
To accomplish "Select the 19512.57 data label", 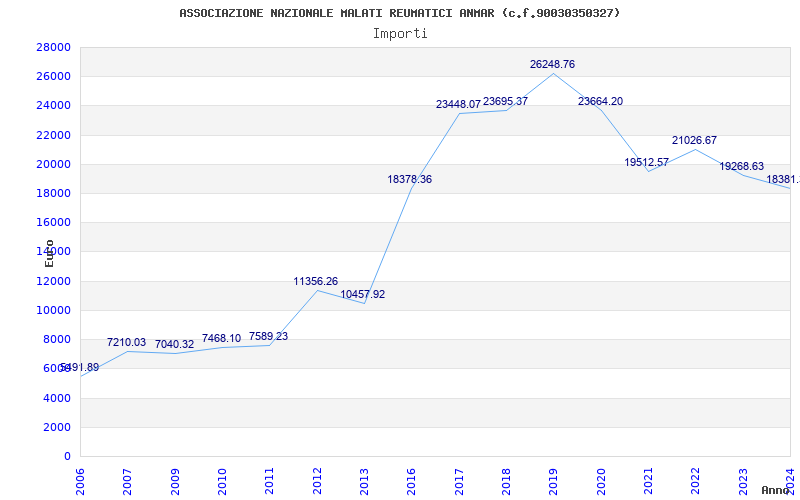I will (x=646, y=162).
